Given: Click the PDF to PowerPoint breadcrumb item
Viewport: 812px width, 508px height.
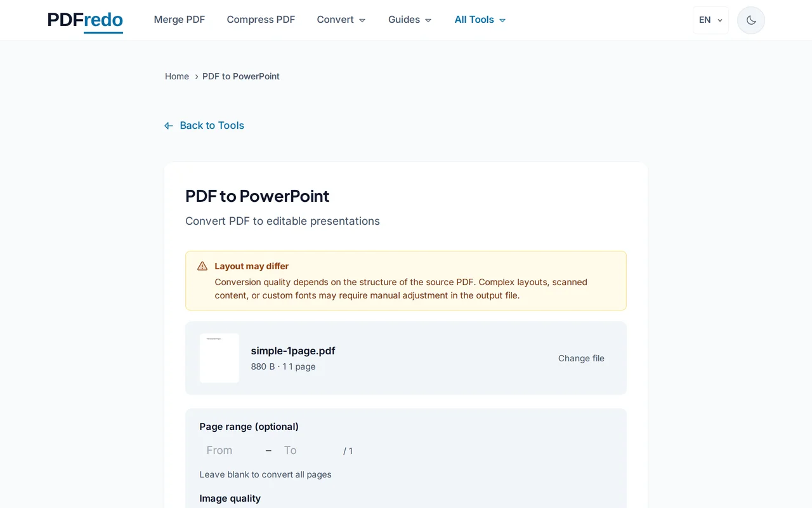Looking at the screenshot, I should pyautogui.click(x=240, y=76).
